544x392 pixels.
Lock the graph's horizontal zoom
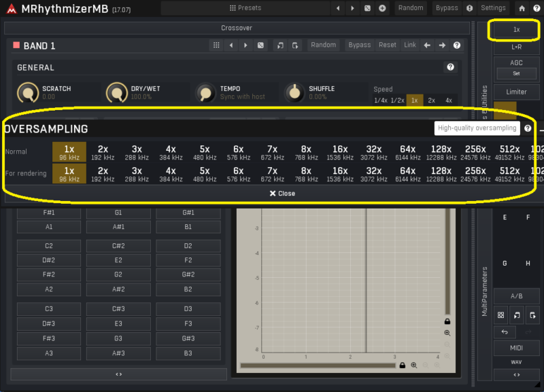click(x=403, y=366)
